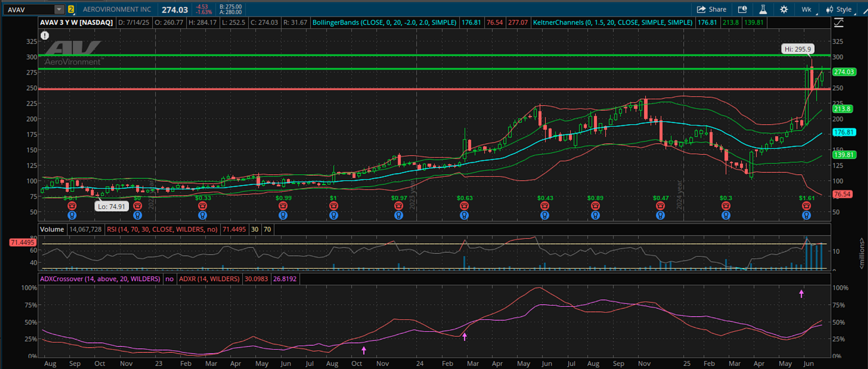Screen dimensions: 868x369
Task: Click the exclamation notification icon on the chart
Action: [x=45, y=35]
